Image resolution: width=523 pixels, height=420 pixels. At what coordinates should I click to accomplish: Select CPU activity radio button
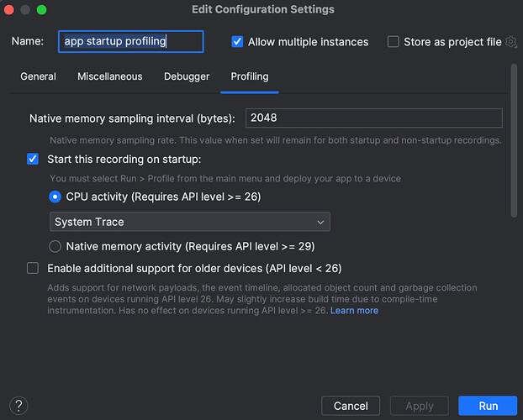(55, 197)
